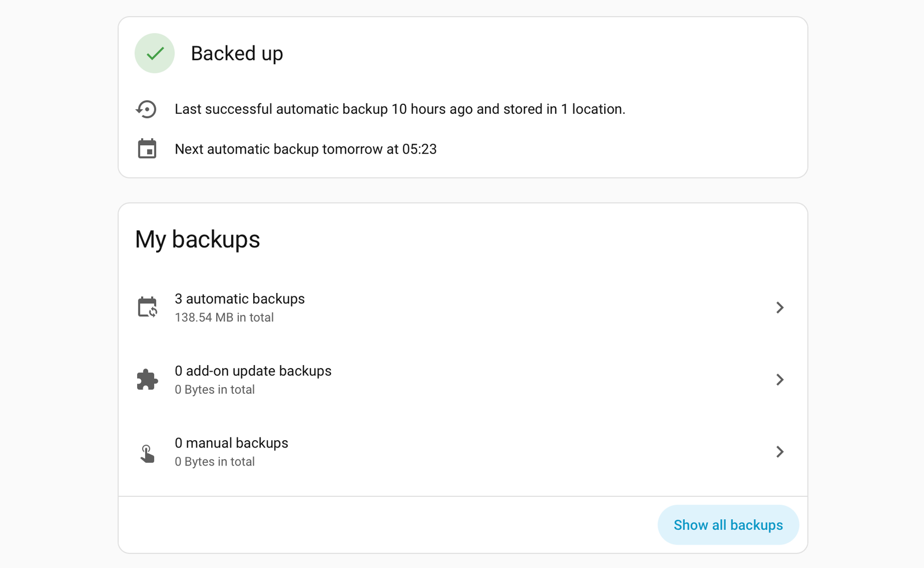The height and width of the screenshot is (568, 924).
Task: Click the 3 automatic backups label
Action: pyautogui.click(x=240, y=299)
